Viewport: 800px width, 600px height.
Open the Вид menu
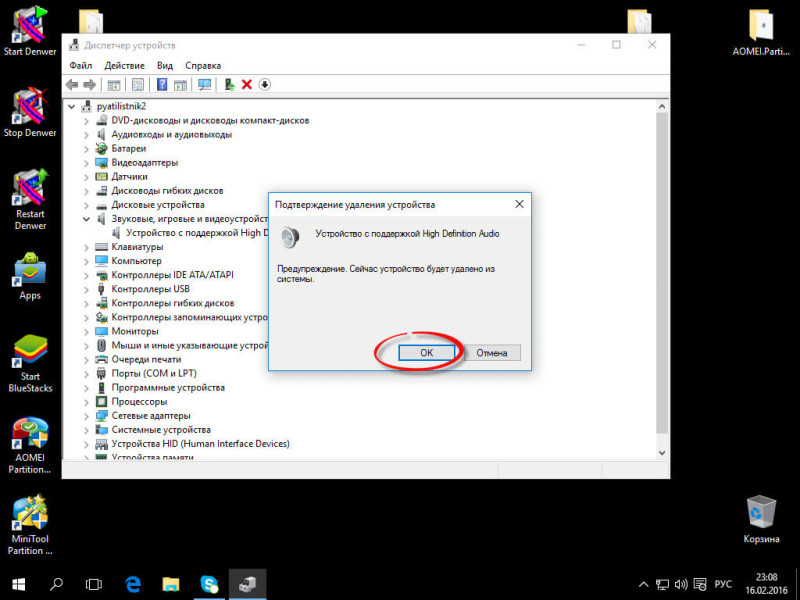point(165,65)
